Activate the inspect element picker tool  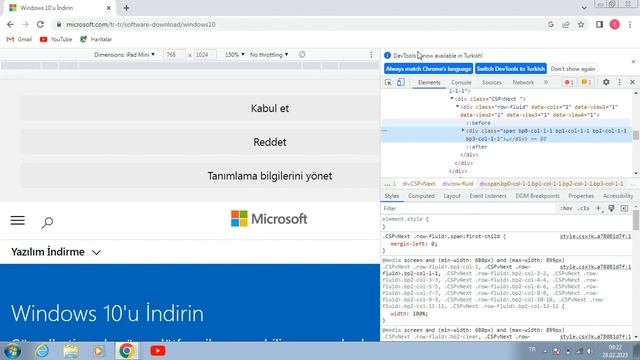388,82
